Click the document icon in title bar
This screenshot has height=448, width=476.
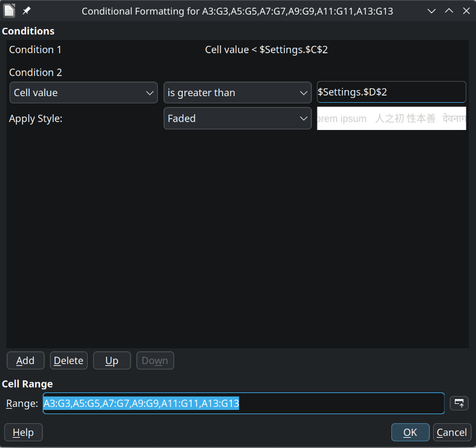coord(9,11)
